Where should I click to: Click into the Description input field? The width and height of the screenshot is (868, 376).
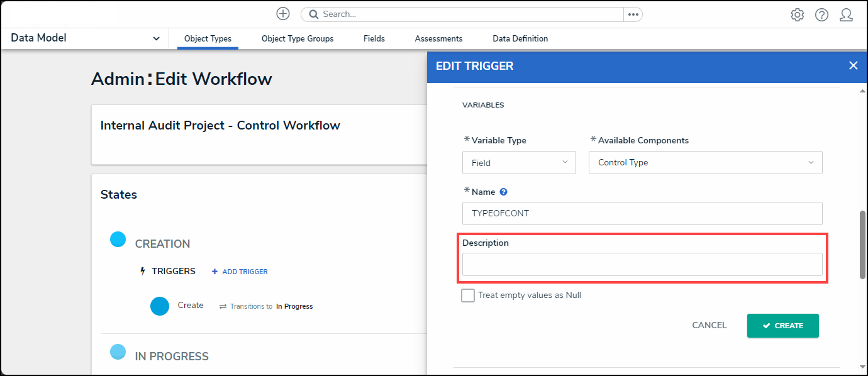click(642, 265)
